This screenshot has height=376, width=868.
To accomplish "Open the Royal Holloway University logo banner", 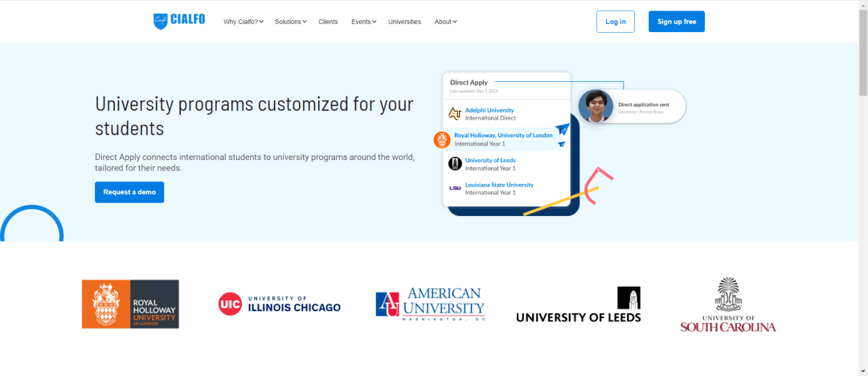I will click(x=130, y=304).
